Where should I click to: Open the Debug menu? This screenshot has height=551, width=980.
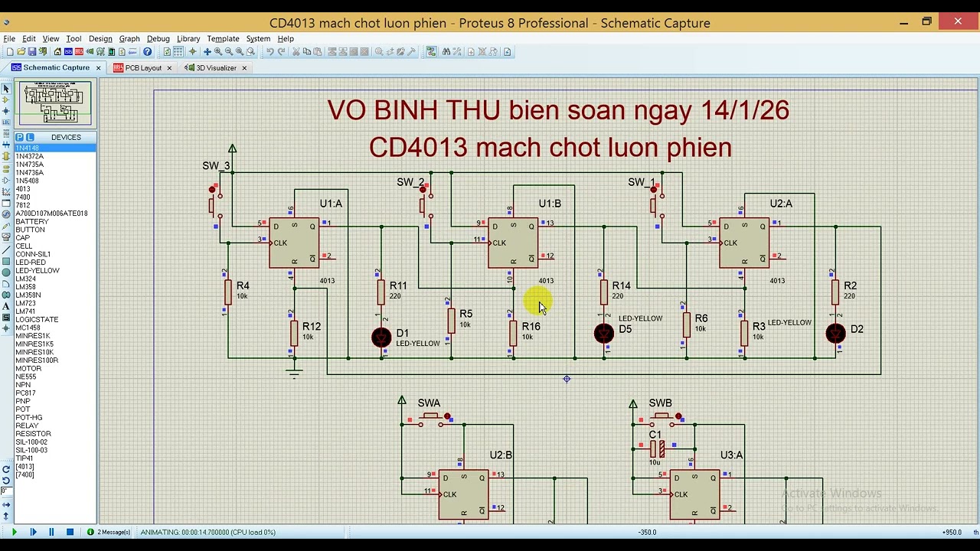[158, 38]
